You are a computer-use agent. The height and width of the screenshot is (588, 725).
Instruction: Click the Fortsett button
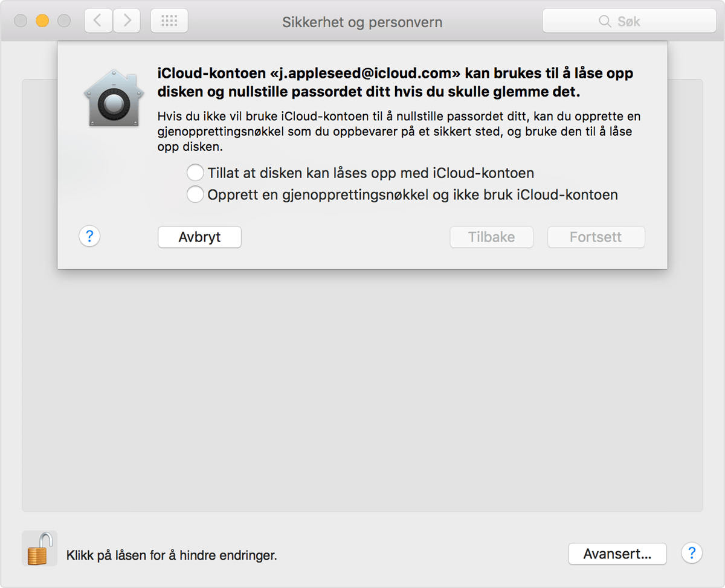pos(596,237)
